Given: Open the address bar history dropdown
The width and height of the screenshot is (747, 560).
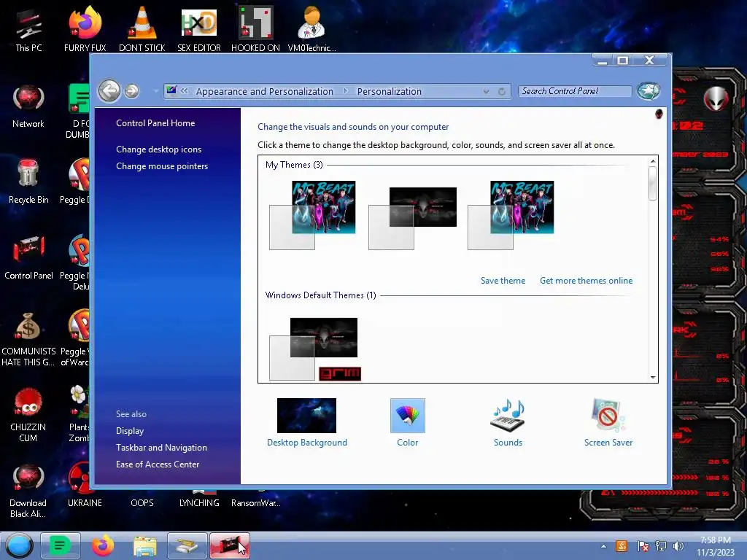Looking at the screenshot, I should (x=486, y=91).
